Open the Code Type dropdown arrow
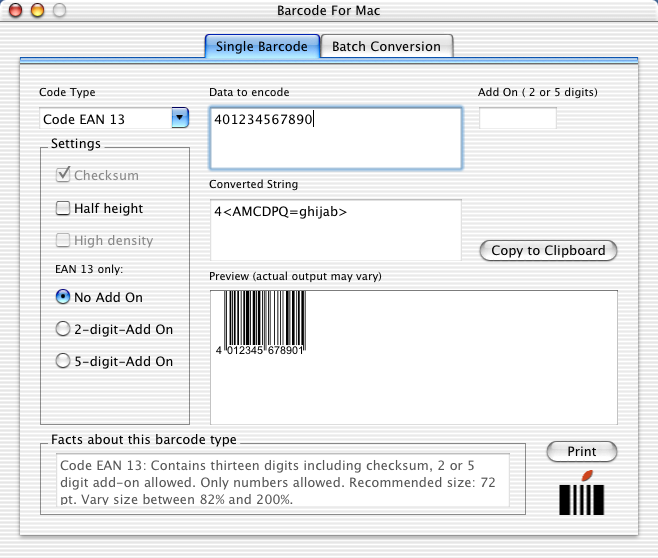Viewport: 658px width, 558px height. [x=180, y=118]
